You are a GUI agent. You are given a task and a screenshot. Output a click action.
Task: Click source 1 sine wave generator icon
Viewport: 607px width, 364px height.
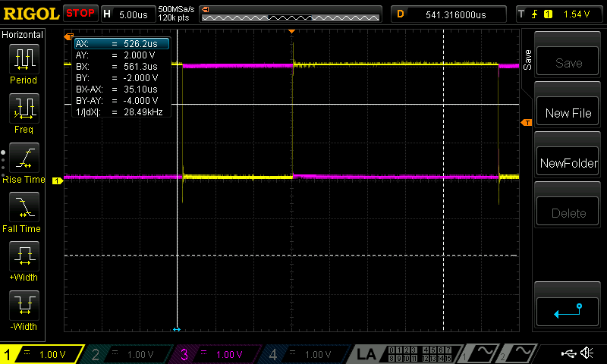click(480, 353)
